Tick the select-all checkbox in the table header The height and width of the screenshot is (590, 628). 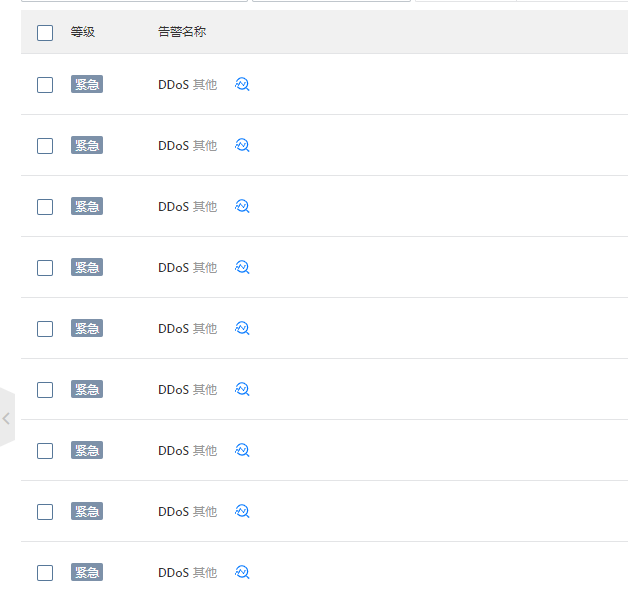pos(45,33)
